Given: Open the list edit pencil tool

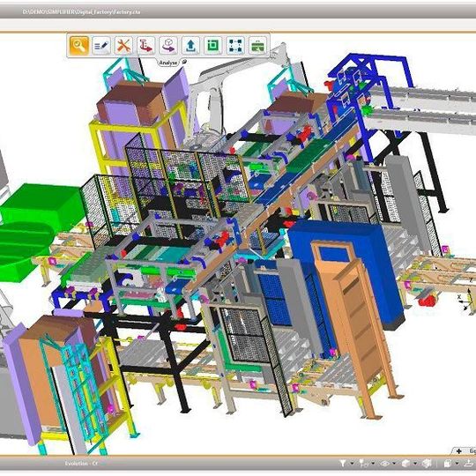Looking at the screenshot, I should [101, 46].
